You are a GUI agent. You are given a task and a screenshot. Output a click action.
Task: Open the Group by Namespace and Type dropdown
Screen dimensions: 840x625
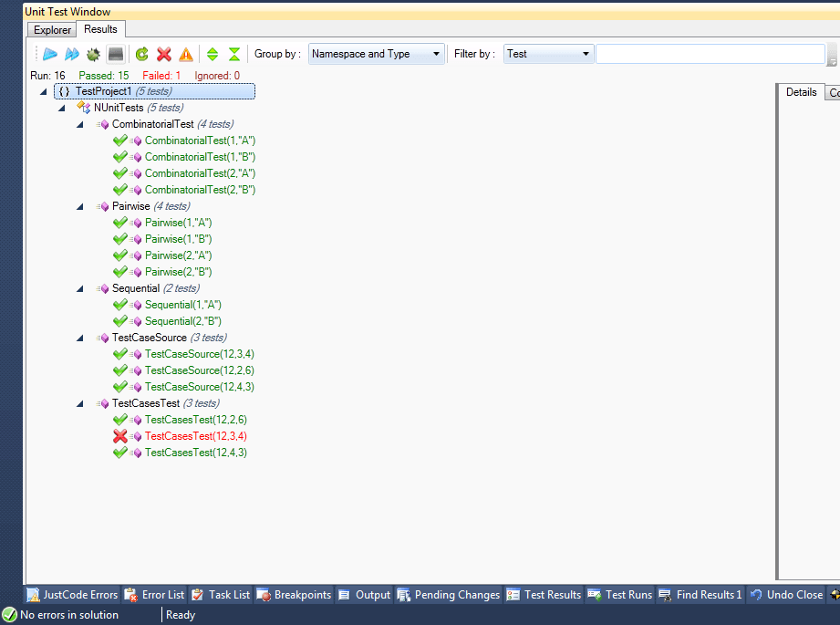click(x=376, y=54)
